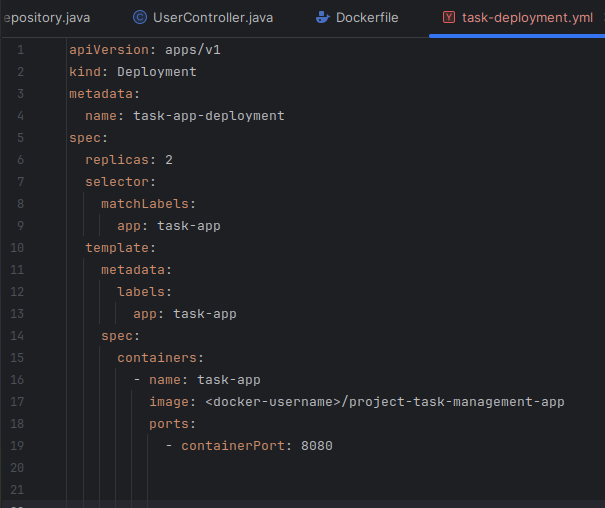Place cursor on empty line 20
Viewport: 605px width, 508px height.
click(x=300, y=468)
